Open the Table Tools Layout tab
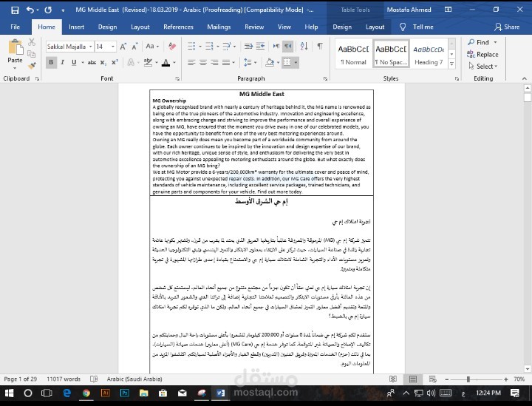532x406 pixels. (x=375, y=27)
